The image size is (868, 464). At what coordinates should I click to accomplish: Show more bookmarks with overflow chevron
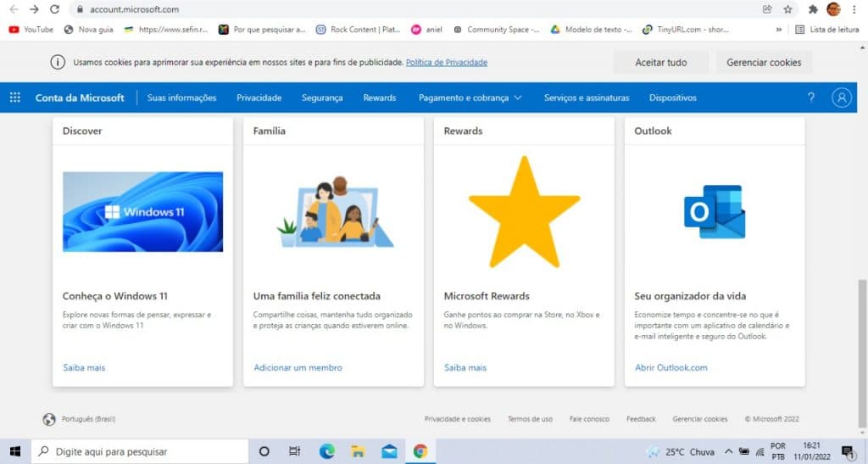pyautogui.click(x=779, y=30)
